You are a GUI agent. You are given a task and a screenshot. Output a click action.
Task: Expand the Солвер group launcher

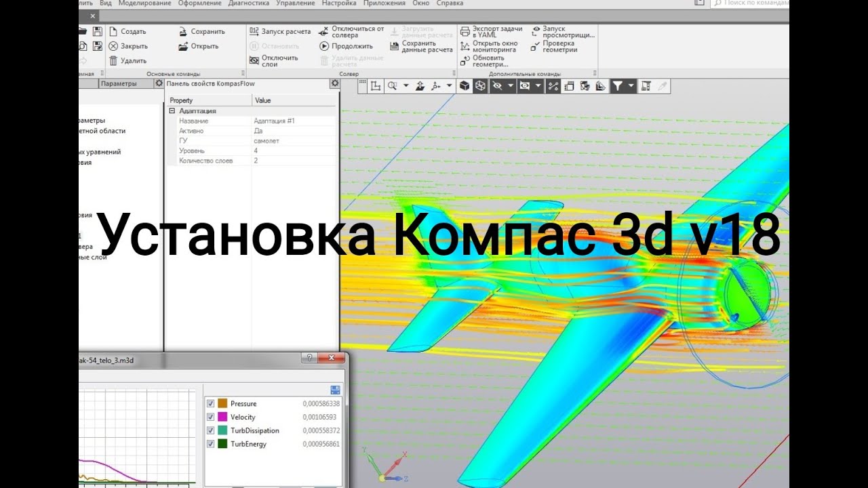point(453,73)
